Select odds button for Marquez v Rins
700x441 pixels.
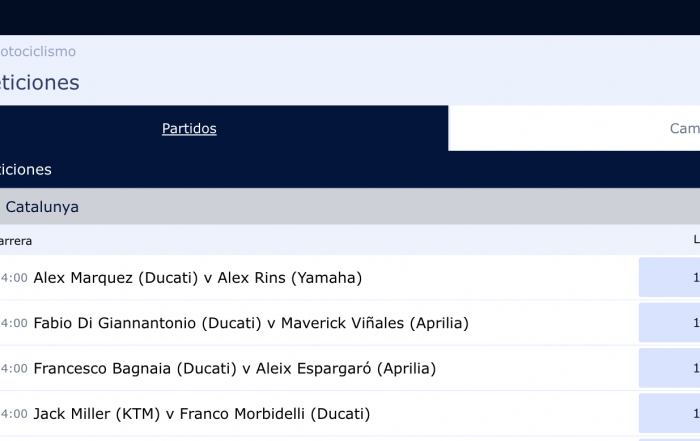click(x=669, y=277)
